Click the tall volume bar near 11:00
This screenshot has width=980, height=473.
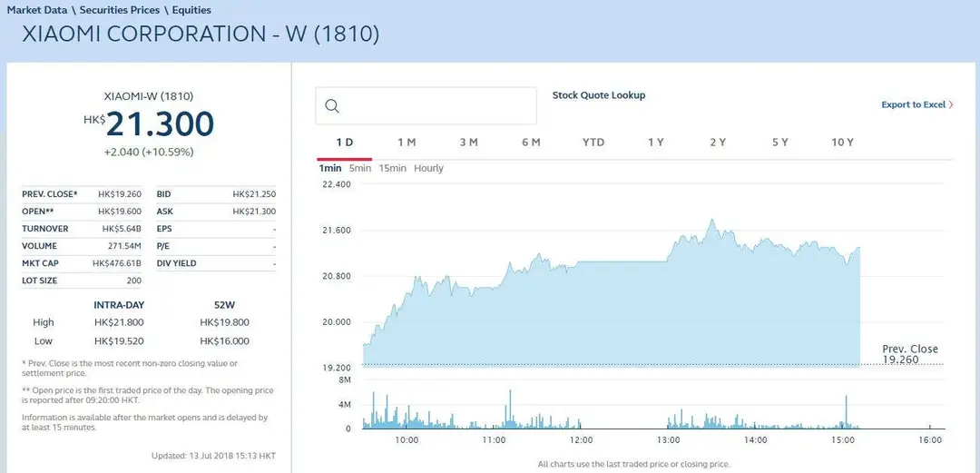[510, 409]
